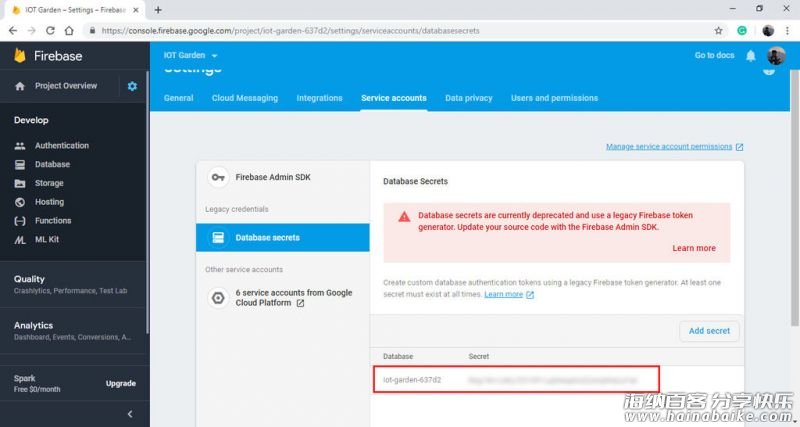Click the Upgrade plan button
800x427 pixels.
[x=121, y=383]
